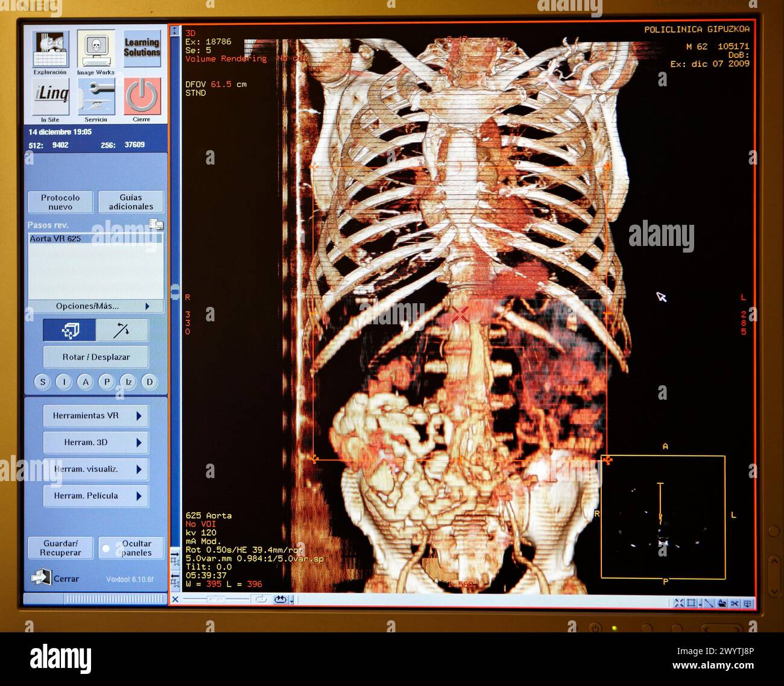Open the dropdown arrow beside the rectangle icon
This screenshot has width=784, height=686.
click(x=700, y=603)
